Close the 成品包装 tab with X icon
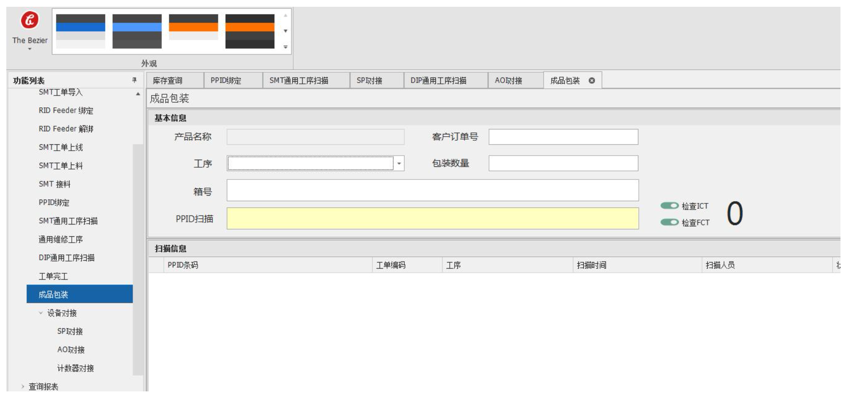The height and width of the screenshot is (404, 868). tap(591, 81)
